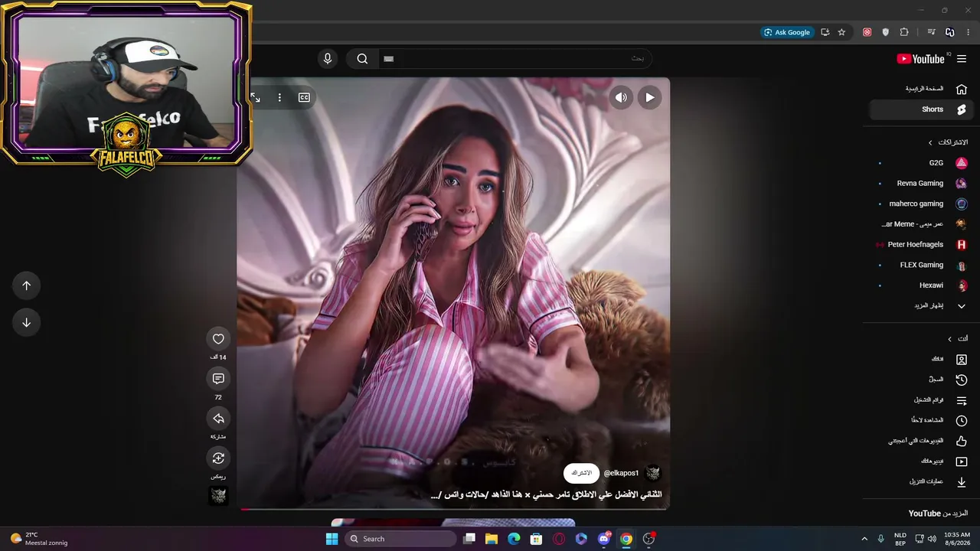Switch to Chrome in taskbar

626,539
